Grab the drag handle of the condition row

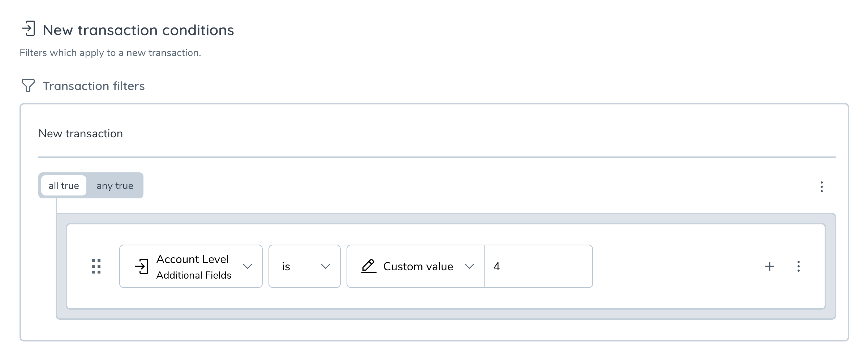pyautogui.click(x=96, y=266)
